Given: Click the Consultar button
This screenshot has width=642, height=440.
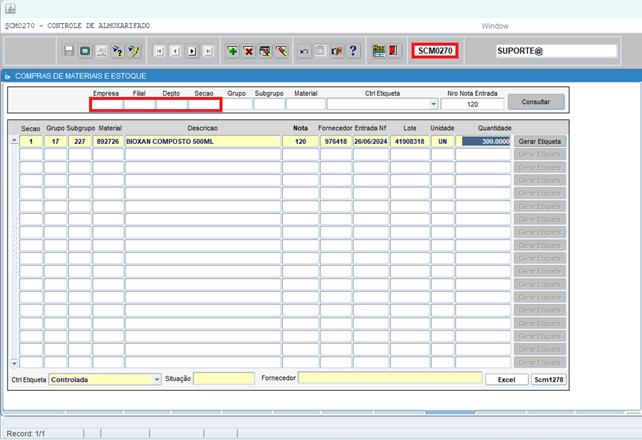Looking at the screenshot, I should [536, 102].
